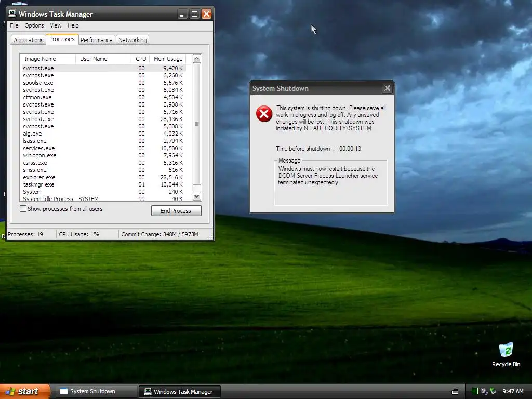Select the explorer.exe process
This screenshot has width=532, height=399.
click(x=103, y=178)
